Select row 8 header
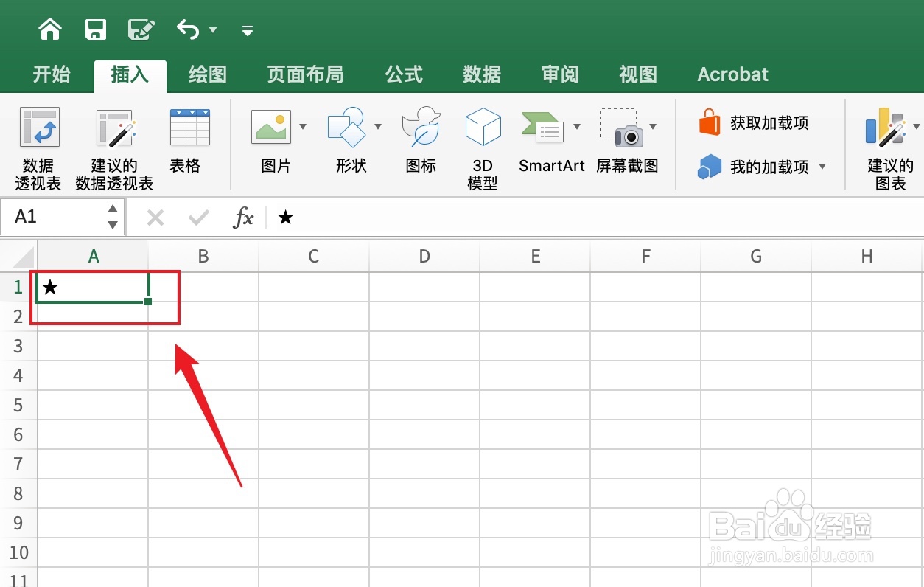Viewport: 924px width, 587px height. click(19, 493)
